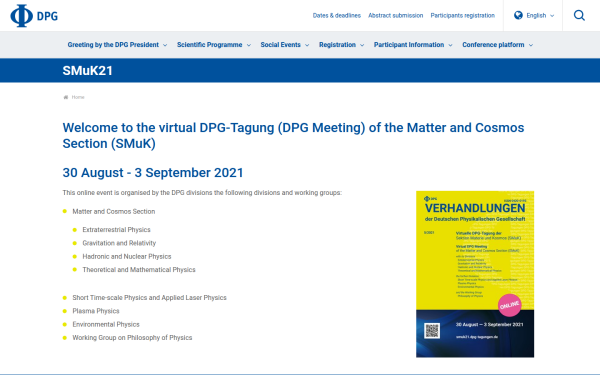Viewport: 600px width, 375px height.
Task: Open the Verhandlungen poster thumbnail
Action: coord(475,274)
